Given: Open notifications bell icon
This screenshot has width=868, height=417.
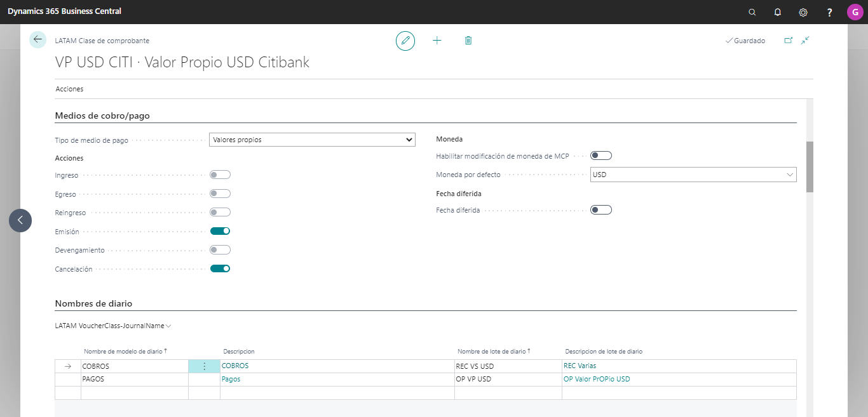Looking at the screenshot, I should tap(778, 12).
